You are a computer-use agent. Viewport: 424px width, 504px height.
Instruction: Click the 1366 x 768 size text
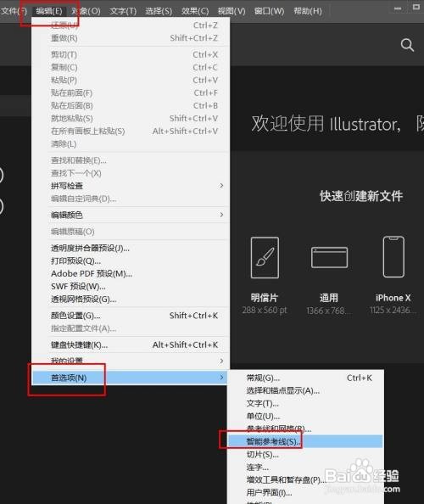tap(329, 311)
